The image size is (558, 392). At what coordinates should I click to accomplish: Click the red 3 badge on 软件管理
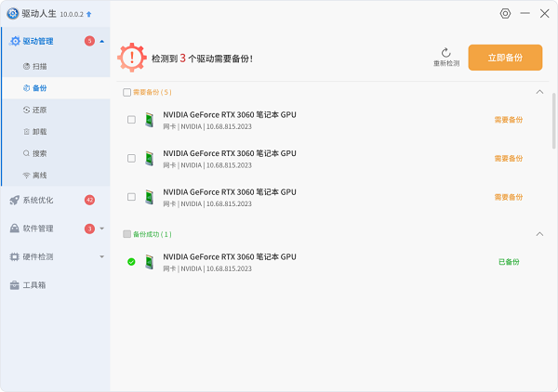click(x=89, y=229)
